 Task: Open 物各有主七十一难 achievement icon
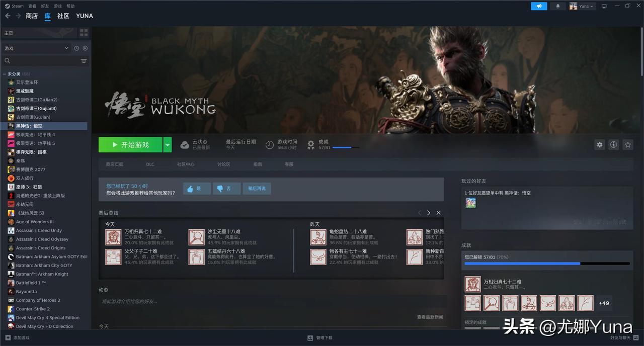[x=318, y=257]
